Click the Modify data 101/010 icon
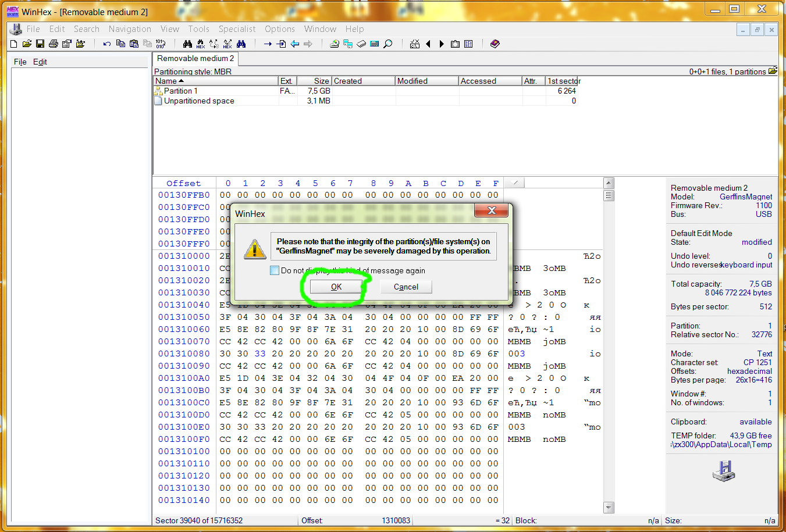Image resolution: width=786 pixels, height=532 pixels. click(x=161, y=44)
